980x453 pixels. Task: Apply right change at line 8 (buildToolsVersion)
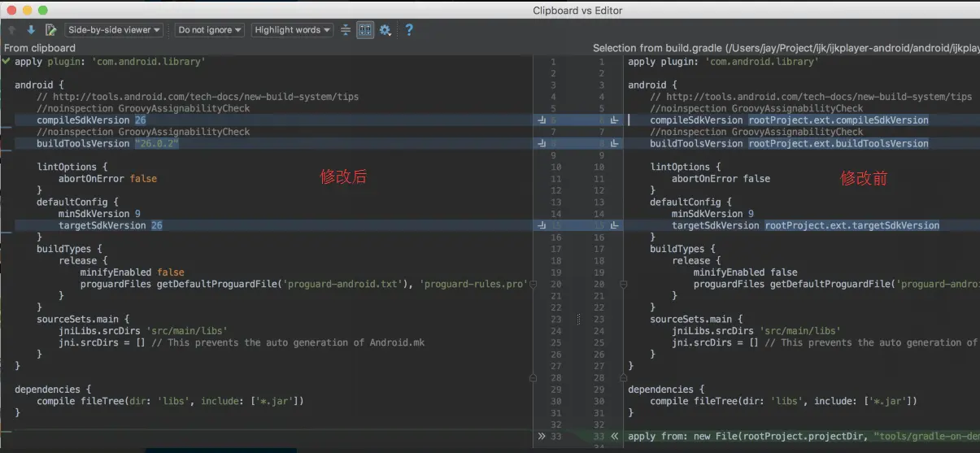click(x=615, y=143)
